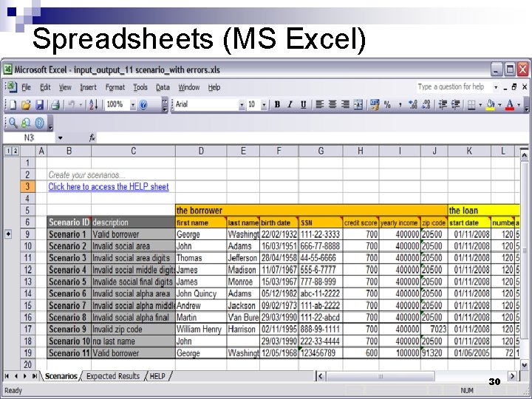Open the Undo history dropdown arrow
This screenshot has height=399, width=532.
81,105
